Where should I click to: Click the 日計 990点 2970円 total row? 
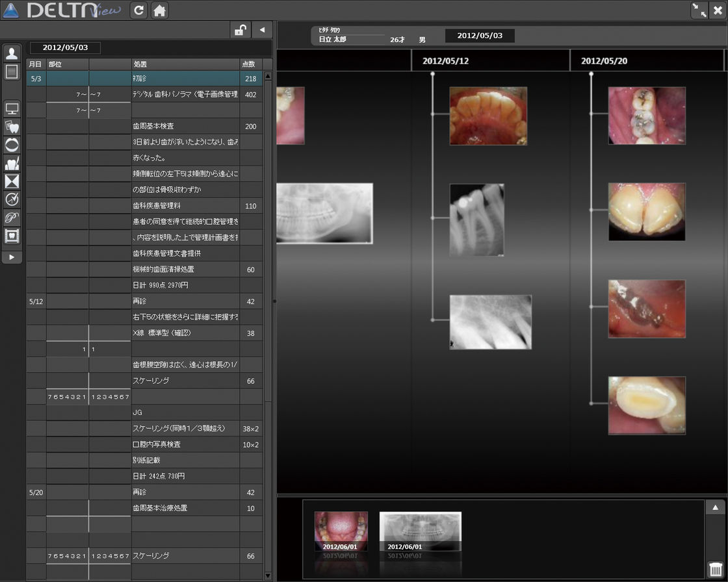point(144,285)
